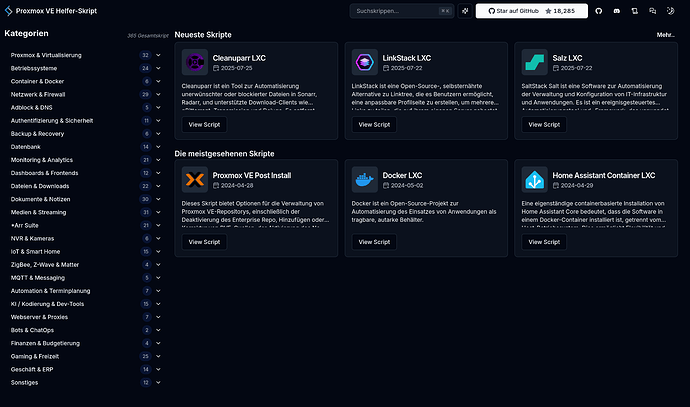690x407 pixels.
Task: View Script for Docker LXC
Action: click(x=374, y=242)
